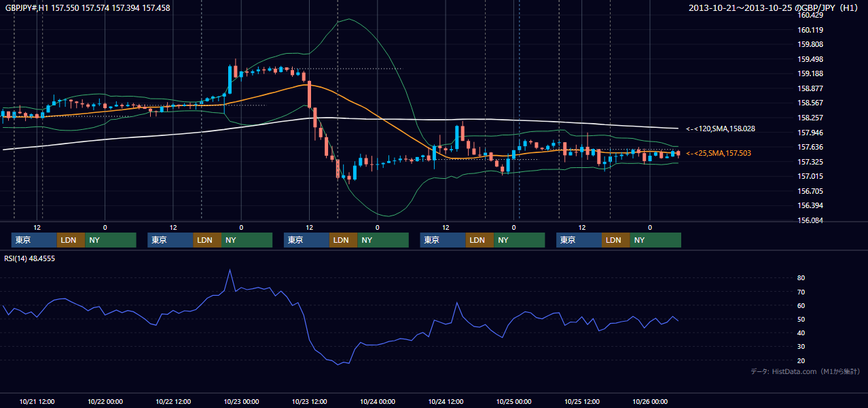The image size is (868, 408).
Task: Click price axis label 156.394
Action: (x=811, y=206)
